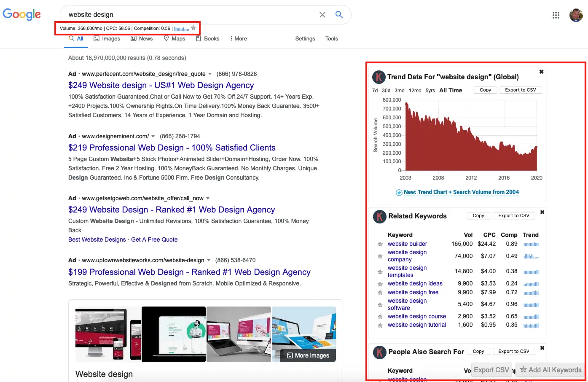Star the 'website builder' keyword
This screenshot has width=588, height=382.
[380, 244]
